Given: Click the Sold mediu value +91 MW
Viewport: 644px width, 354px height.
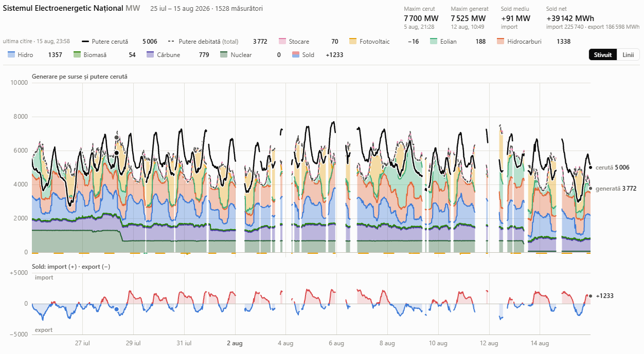Looking at the screenshot, I should [515, 18].
